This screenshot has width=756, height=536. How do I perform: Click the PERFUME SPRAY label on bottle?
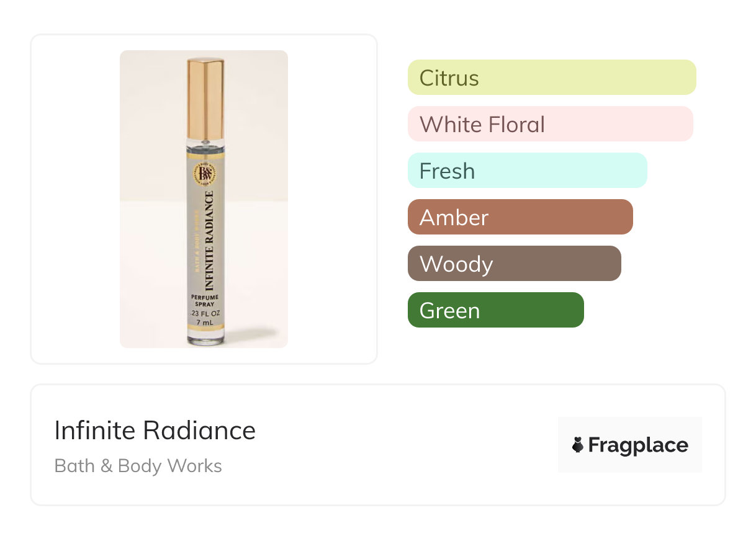click(205, 301)
